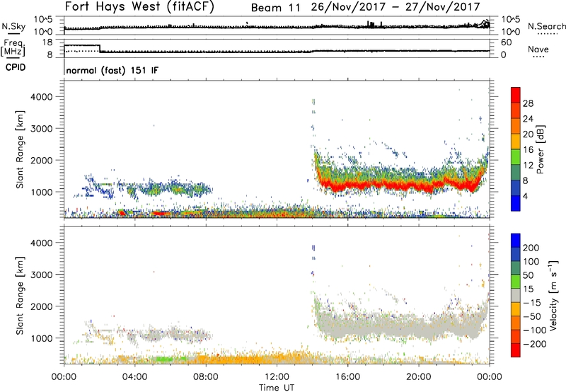
Task: Click the "Slant Range [km]" label of velocity panel
Action: [x=20, y=295]
